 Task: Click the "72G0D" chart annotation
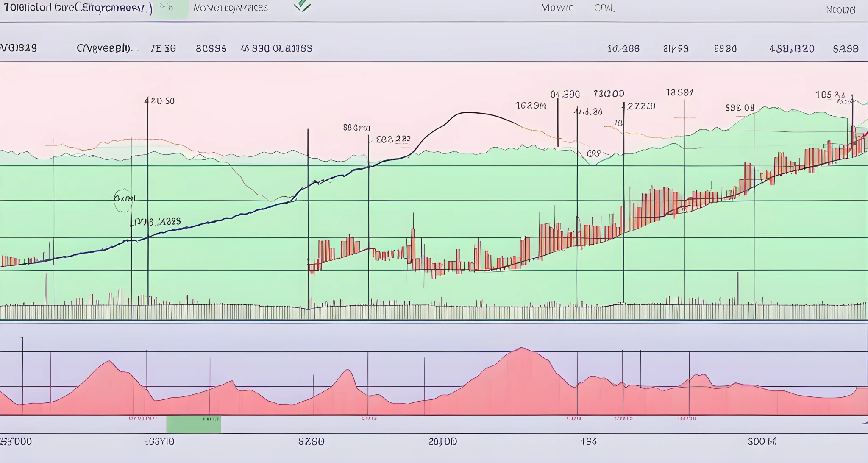click(609, 93)
